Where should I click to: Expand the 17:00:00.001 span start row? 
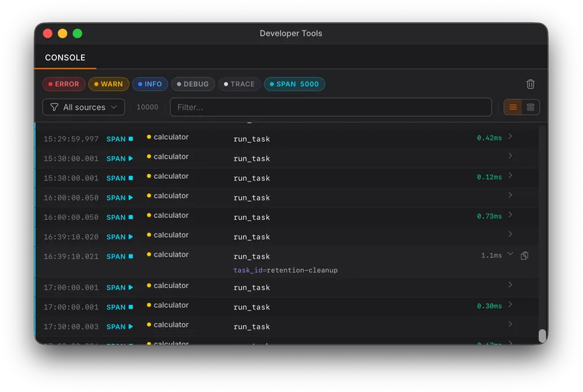[x=510, y=285]
